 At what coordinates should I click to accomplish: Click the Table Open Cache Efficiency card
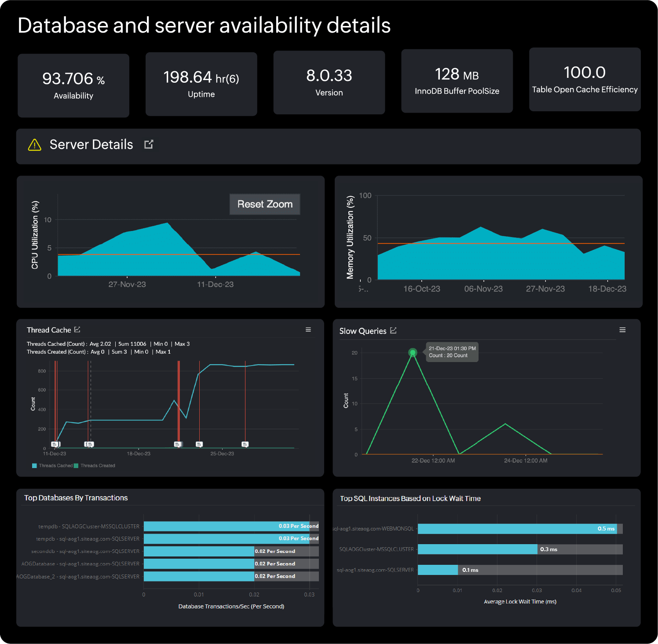[585, 80]
